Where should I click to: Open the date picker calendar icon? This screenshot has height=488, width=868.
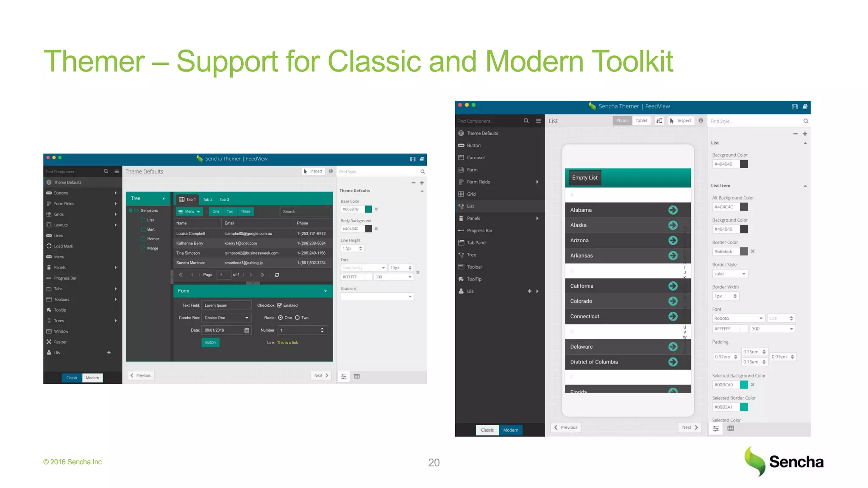[x=247, y=330]
